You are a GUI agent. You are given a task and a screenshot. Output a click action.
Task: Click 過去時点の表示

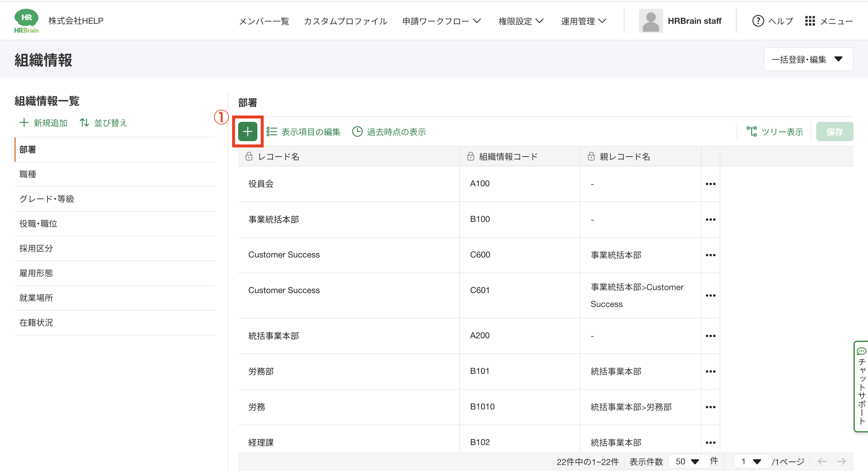(389, 132)
